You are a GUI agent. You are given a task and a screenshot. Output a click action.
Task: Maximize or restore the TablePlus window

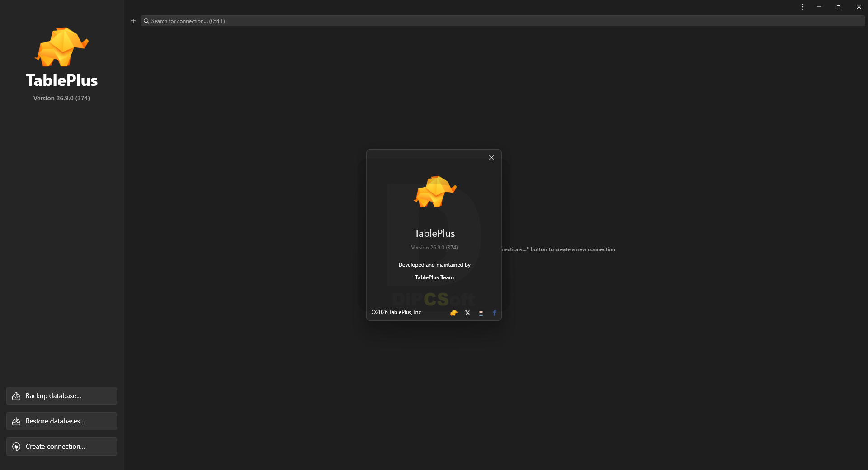click(839, 7)
